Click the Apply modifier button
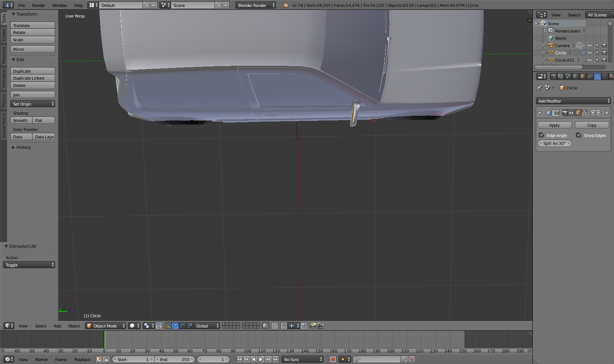The height and width of the screenshot is (364, 614). [554, 125]
